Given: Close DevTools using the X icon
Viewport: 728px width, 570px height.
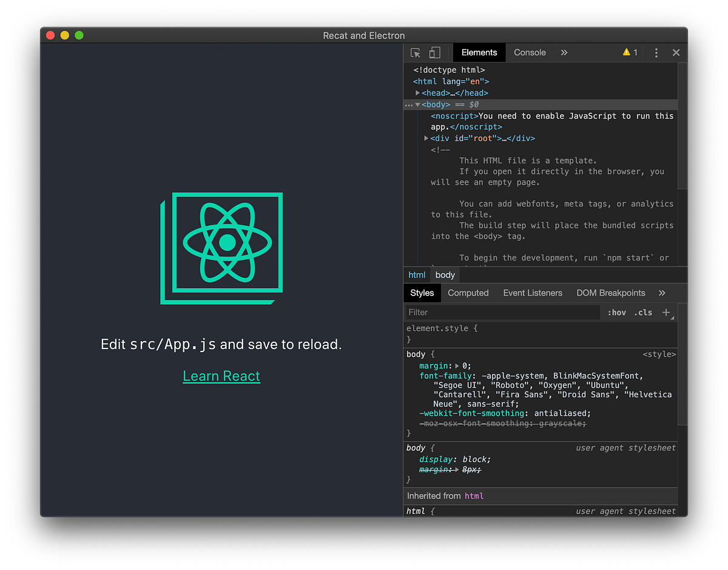Looking at the screenshot, I should (x=676, y=52).
